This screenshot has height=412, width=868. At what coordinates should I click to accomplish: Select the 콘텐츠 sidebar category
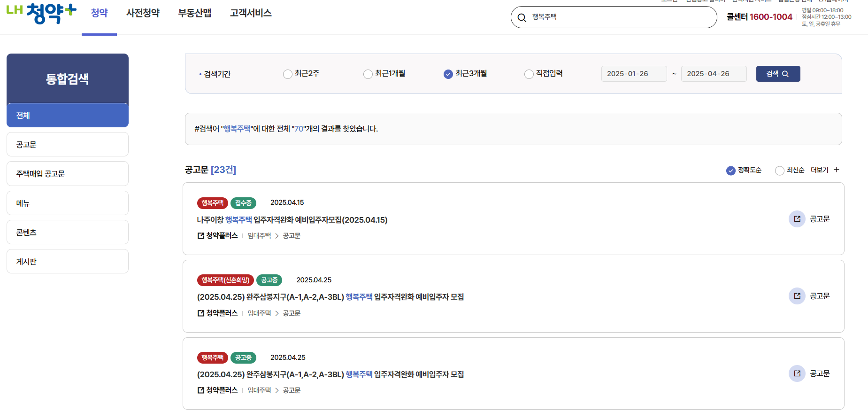pos(68,232)
